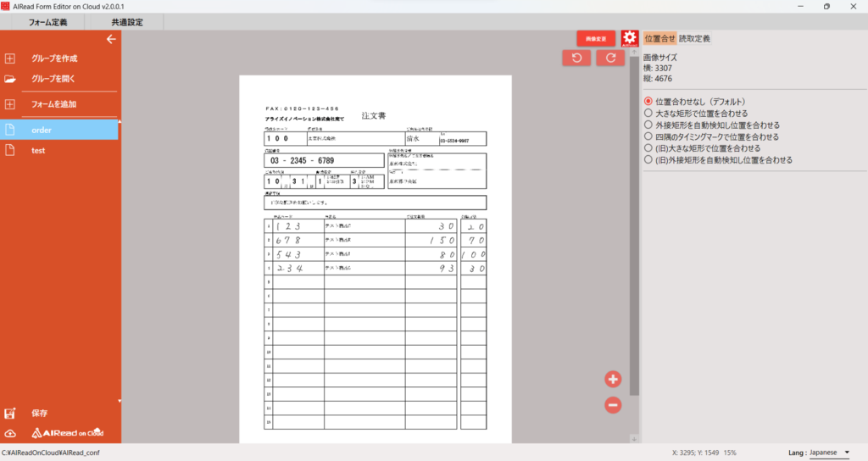This screenshot has width=868, height=461.
Task: Open the 読取定義 tab
Action: coord(694,38)
